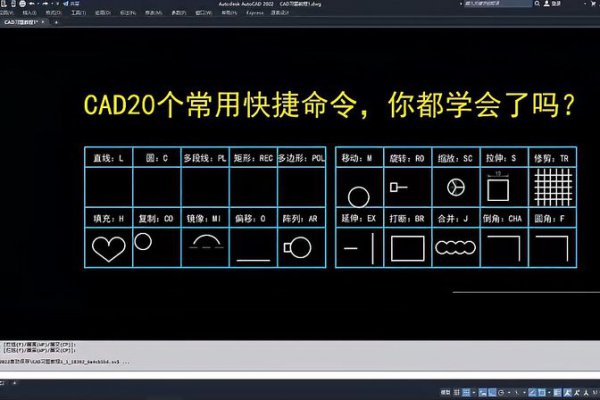Image resolution: width=600 pixels, height=400 pixels.
Task: Select the circle under 移动: M
Action: click(359, 197)
